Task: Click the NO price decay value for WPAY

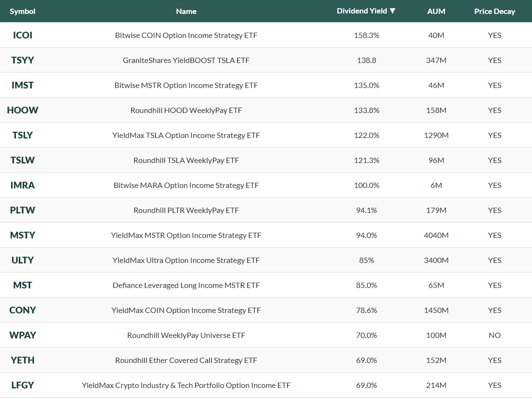Action: pyautogui.click(x=495, y=335)
